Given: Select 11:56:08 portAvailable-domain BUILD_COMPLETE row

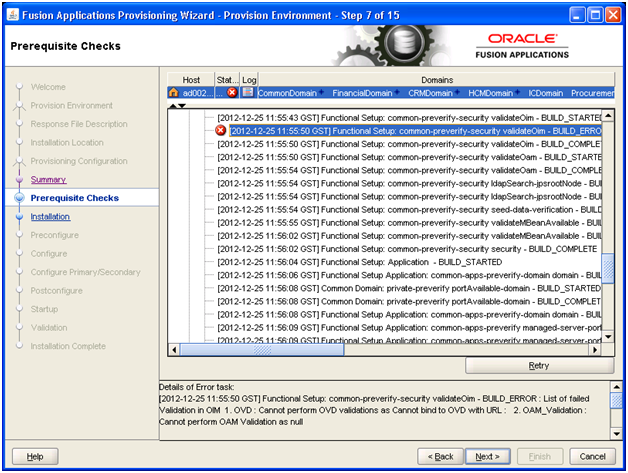Looking at the screenshot, I should click(x=409, y=301).
